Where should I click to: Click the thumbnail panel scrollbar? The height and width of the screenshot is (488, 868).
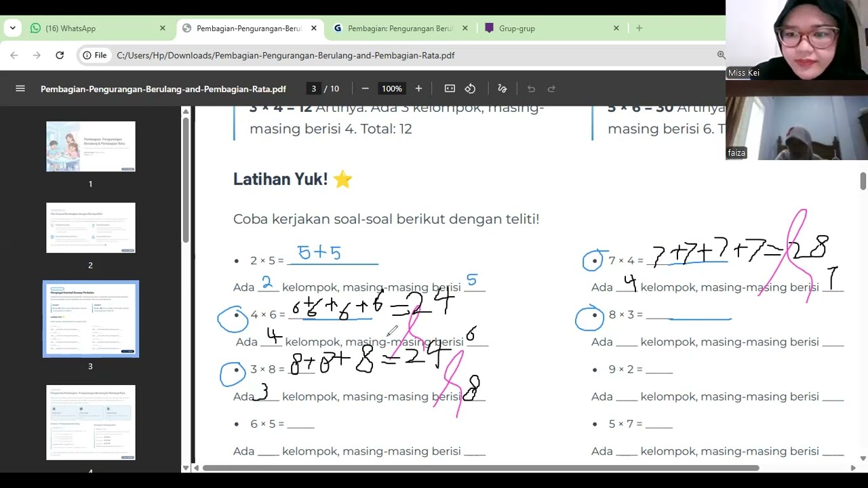click(186, 180)
